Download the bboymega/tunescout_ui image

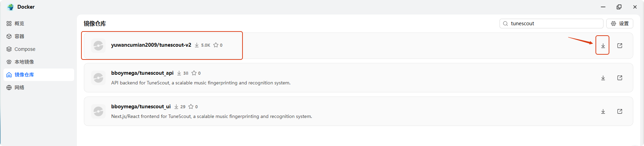(x=603, y=111)
